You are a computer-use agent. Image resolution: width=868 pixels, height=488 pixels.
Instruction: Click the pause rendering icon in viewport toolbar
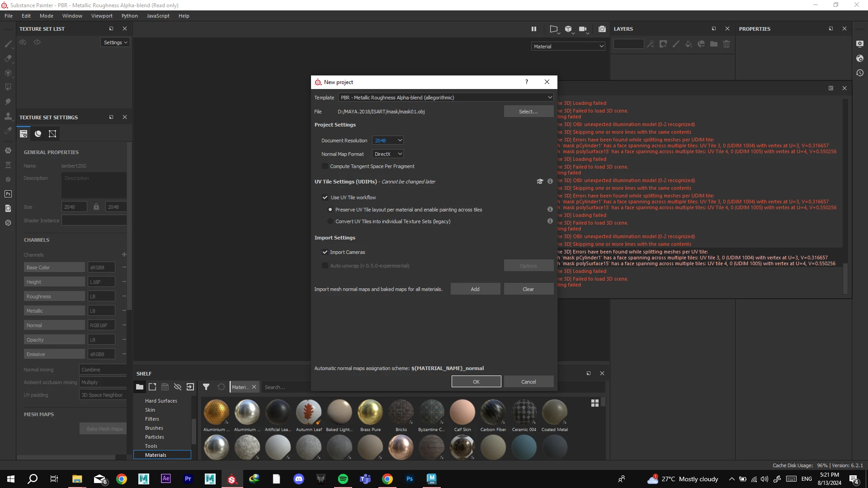pyautogui.click(x=534, y=29)
